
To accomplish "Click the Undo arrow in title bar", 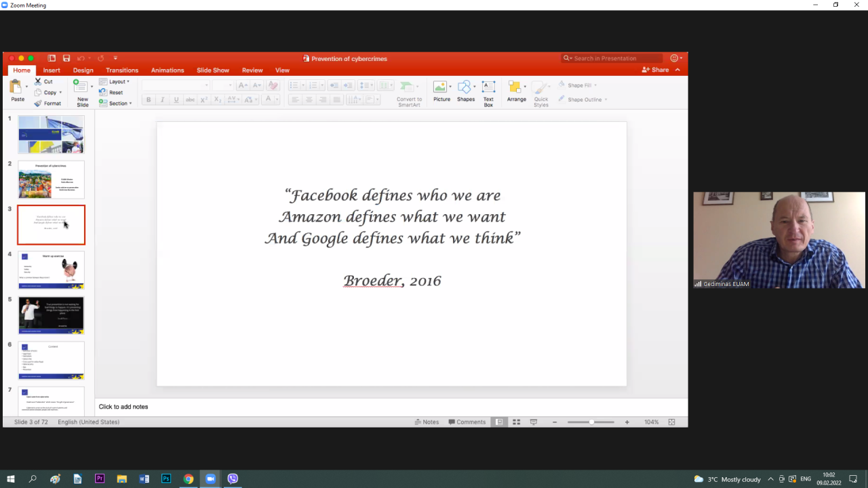I will (81, 58).
